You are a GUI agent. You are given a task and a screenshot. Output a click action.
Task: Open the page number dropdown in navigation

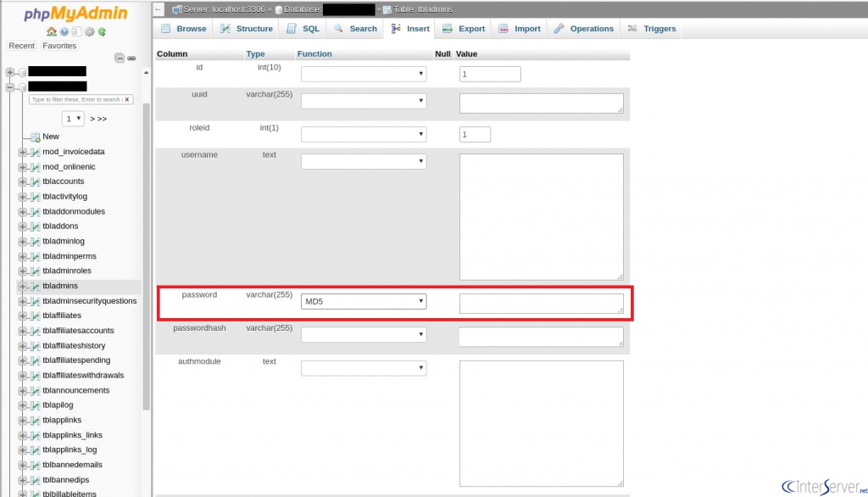click(73, 119)
